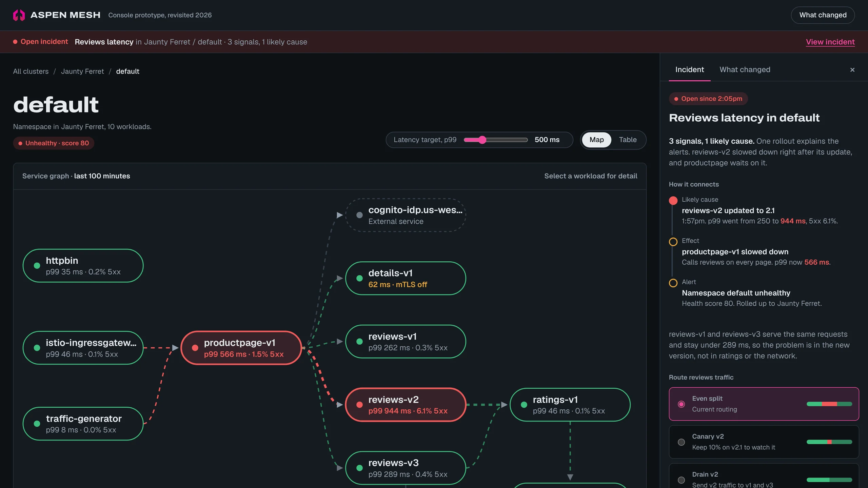Go to Jaunty Ferret breadcrumb

pyautogui.click(x=82, y=71)
